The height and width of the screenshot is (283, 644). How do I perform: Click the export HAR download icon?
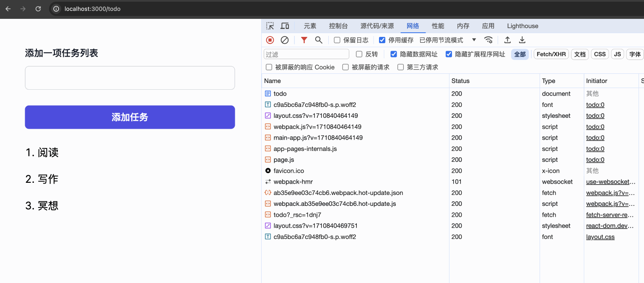point(522,40)
